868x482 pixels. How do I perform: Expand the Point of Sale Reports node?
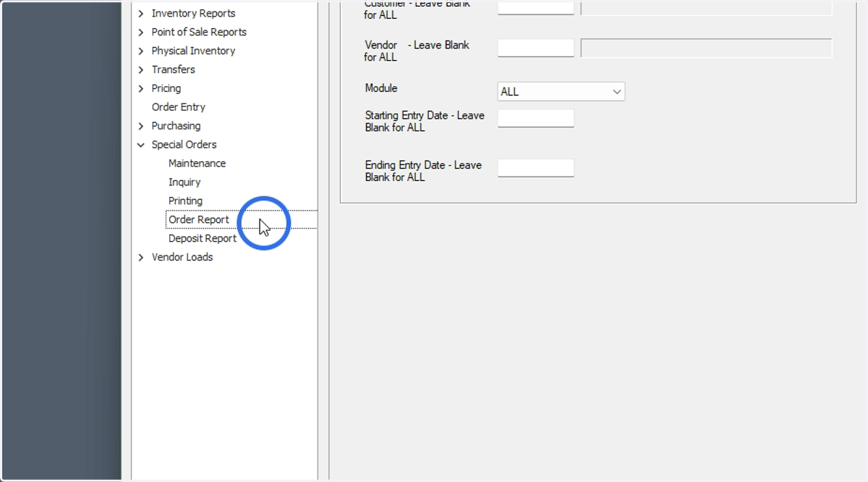click(141, 32)
